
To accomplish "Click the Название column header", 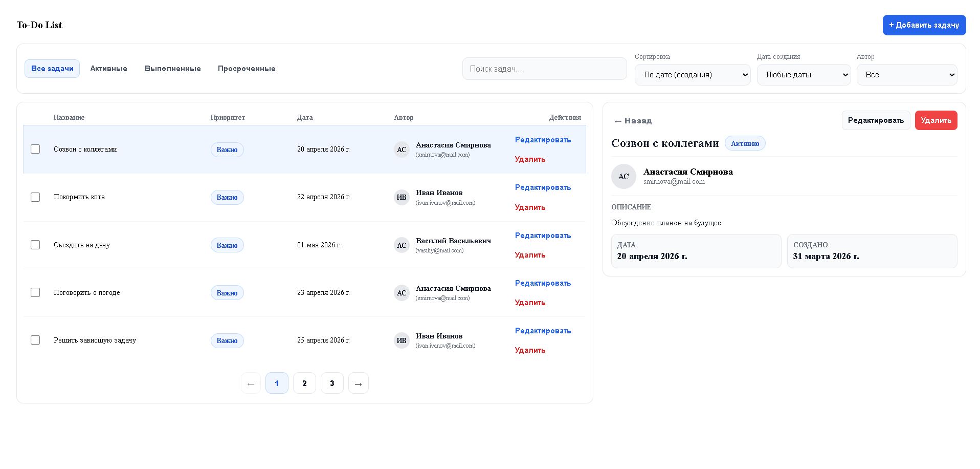I will pos(69,117).
